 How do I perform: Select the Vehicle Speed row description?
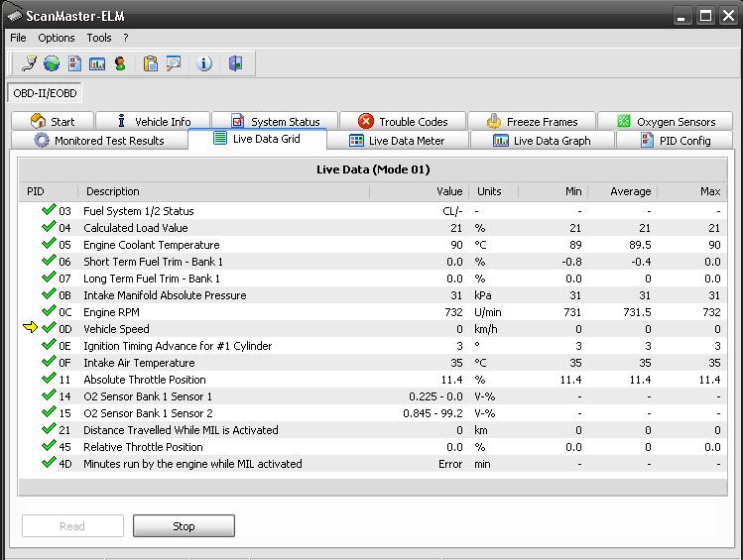coord(116,329)
